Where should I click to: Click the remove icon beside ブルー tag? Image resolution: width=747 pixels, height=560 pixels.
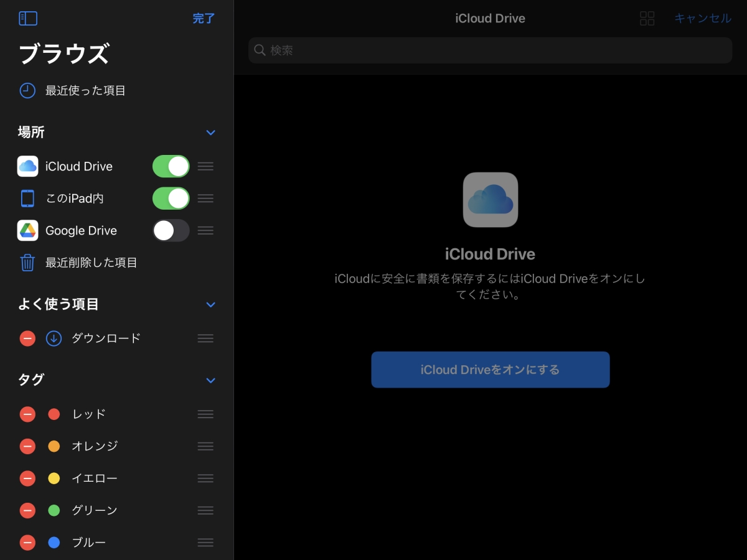tap(27, 543)
